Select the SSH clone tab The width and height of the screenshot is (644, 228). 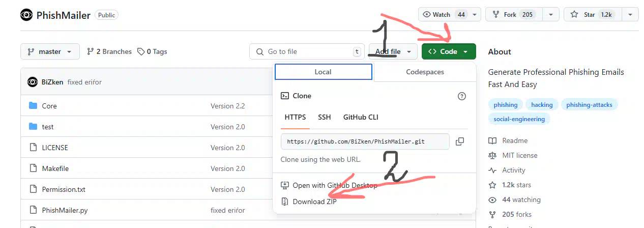(x=325, y=117)
